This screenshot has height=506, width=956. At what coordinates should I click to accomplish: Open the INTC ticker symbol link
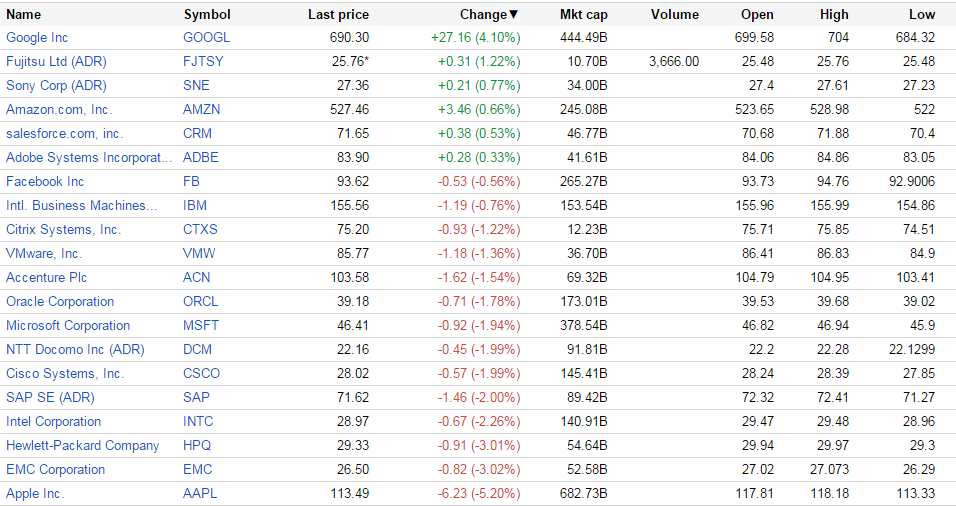[198, 421]
